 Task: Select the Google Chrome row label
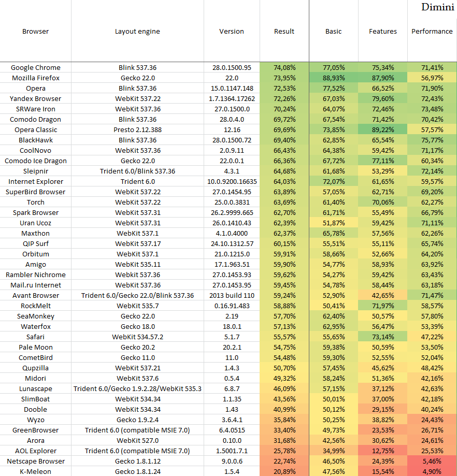pyautogui.click(x=35, y=67)
